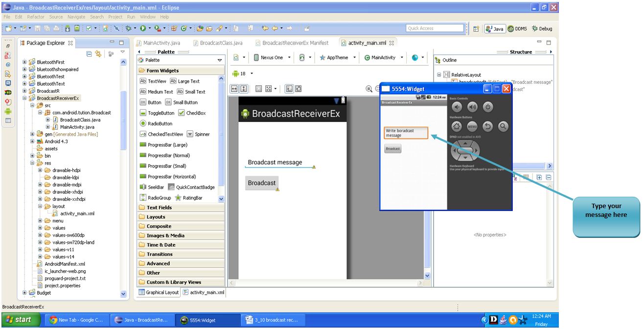The image size is (644, 330).
Task: Select SeekBar widget in palette
Action: pos(152,187)
